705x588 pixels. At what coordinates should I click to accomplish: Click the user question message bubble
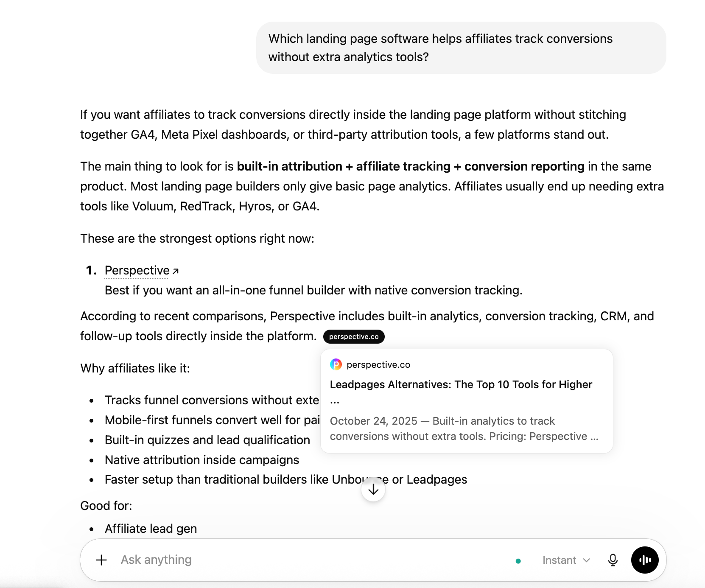point(461,48)
